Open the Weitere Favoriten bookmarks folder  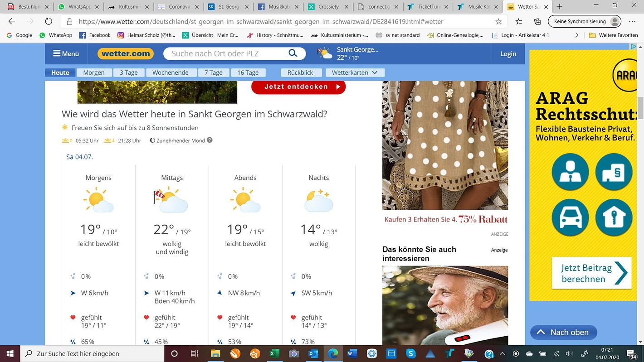613,35
